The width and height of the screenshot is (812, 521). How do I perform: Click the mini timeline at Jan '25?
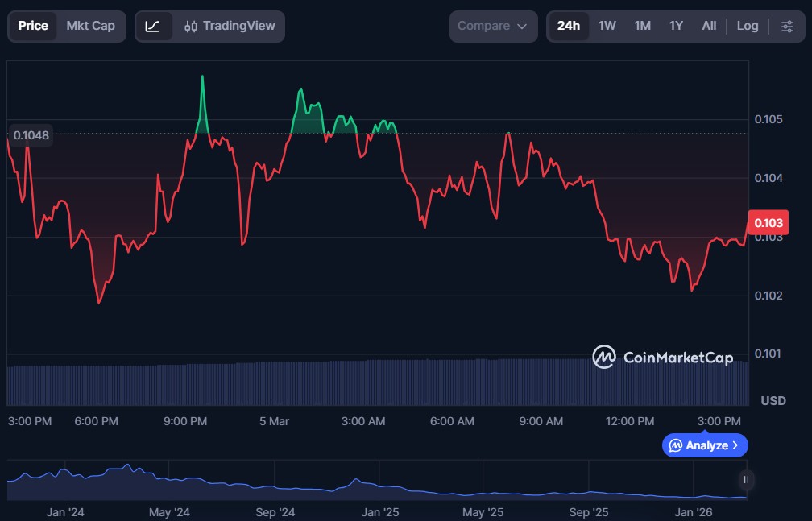(380, 483)
